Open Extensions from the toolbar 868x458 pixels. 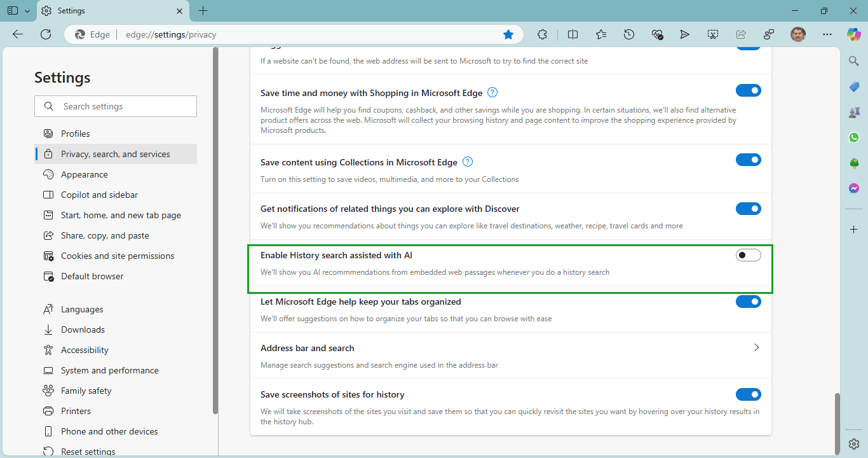(x=542, y=34)
